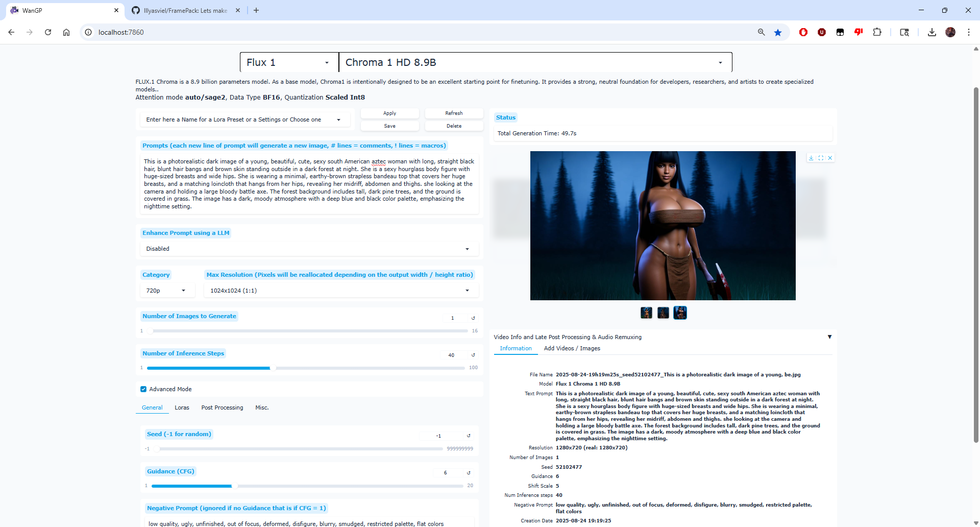980x527 pixels.
Task: Close the FramePack GitHub tab
Action: 238,10
